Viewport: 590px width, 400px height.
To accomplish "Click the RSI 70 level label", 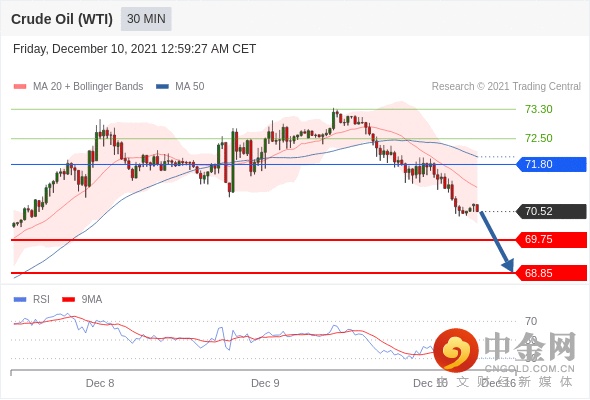I will point(531,321).
